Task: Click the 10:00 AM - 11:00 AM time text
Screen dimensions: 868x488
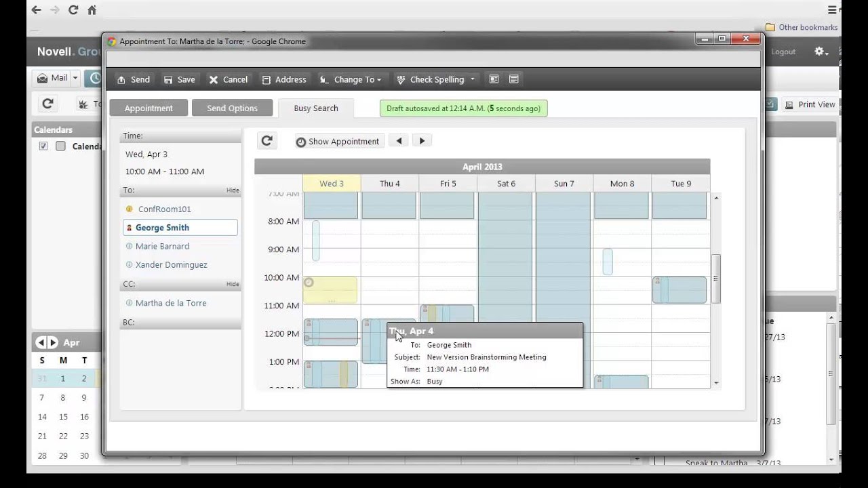Action: coord(165,171)
